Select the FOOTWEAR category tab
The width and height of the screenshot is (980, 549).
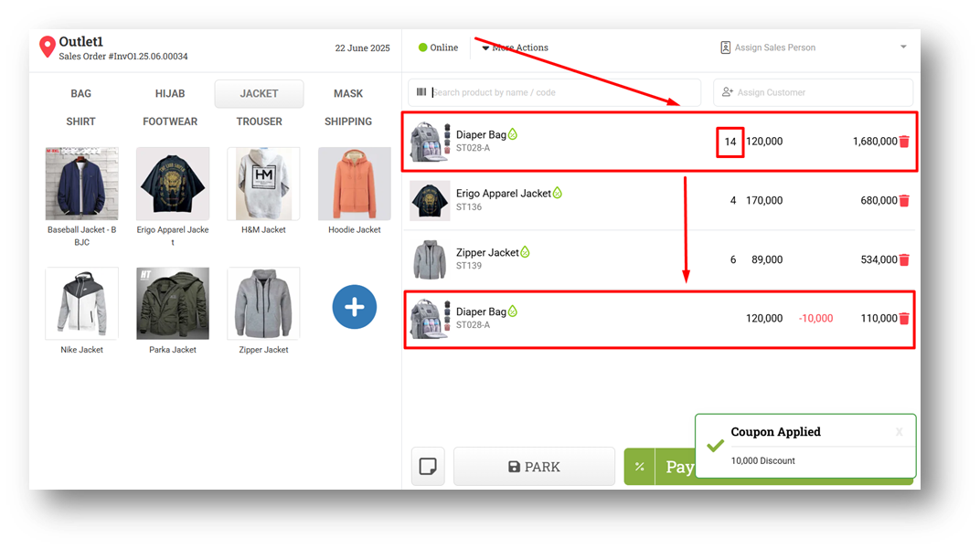click(x=170, y=121)
